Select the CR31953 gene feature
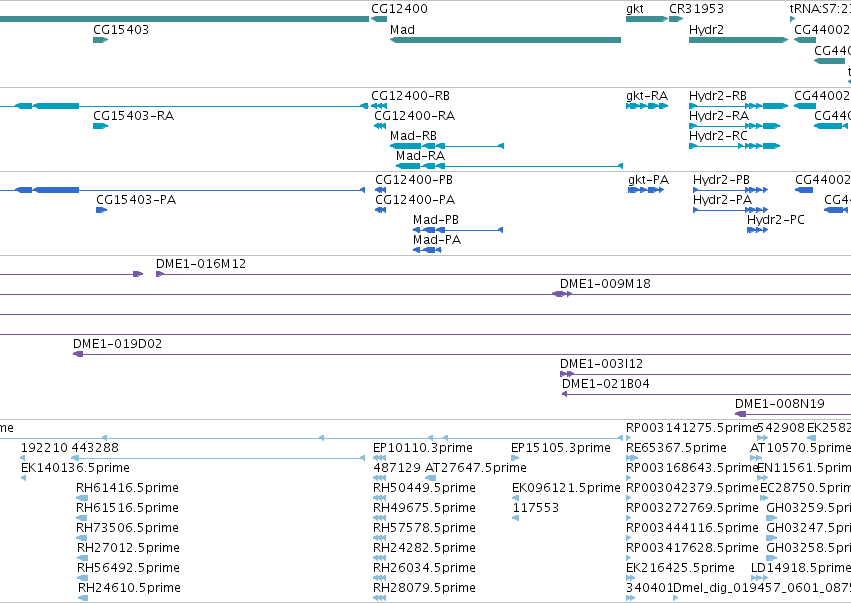The height and width of the screenshot is (603, 851). pos(676,19)
